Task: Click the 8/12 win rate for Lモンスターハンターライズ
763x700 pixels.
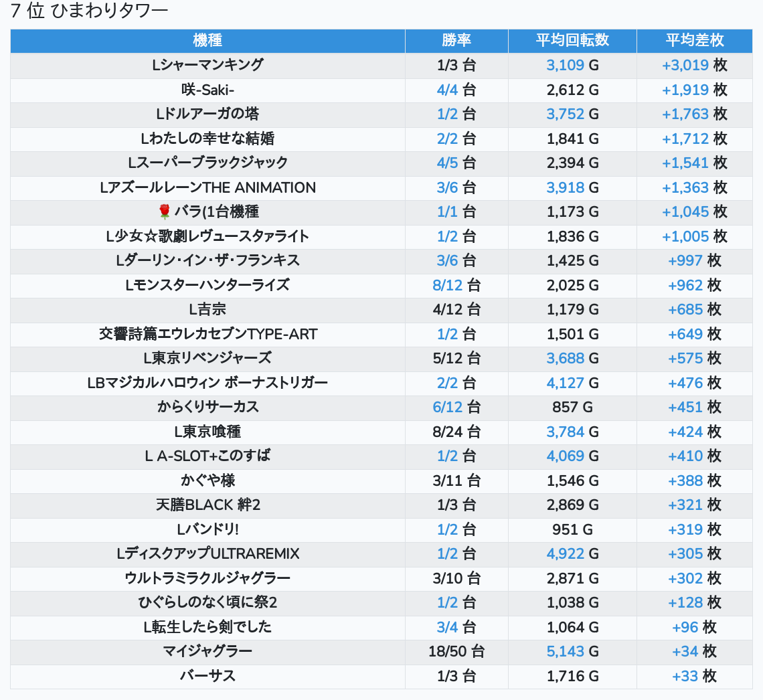Action: 448,285
